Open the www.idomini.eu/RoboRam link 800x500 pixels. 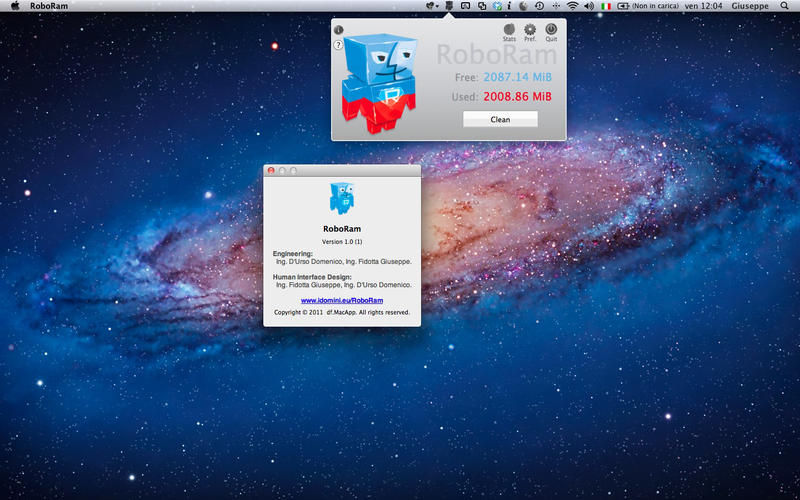342,301
